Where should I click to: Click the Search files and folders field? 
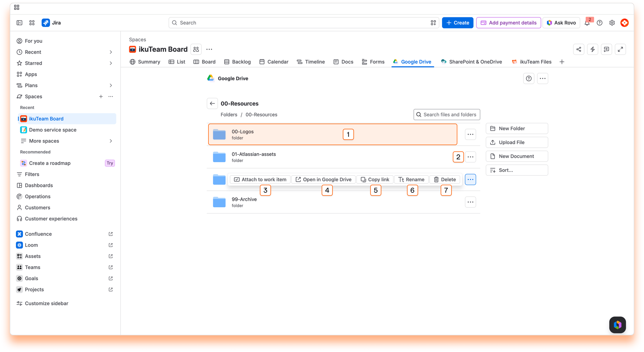447,115
